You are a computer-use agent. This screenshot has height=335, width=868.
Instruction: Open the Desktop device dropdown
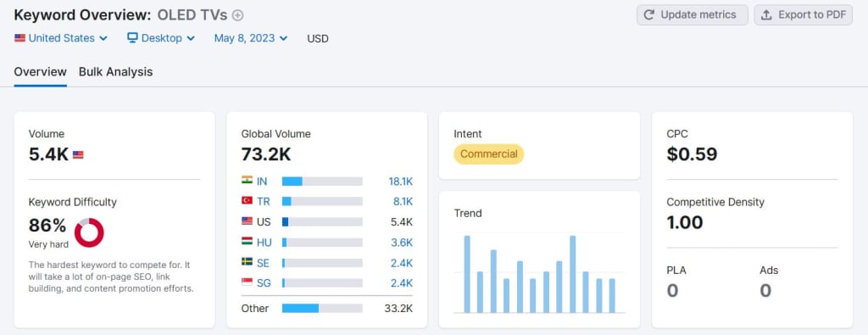click(x=161, y=38)
